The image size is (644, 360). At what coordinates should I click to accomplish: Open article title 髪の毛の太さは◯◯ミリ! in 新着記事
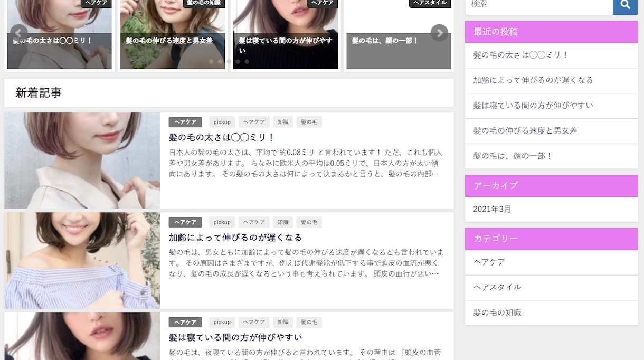(x=222, y=137)
